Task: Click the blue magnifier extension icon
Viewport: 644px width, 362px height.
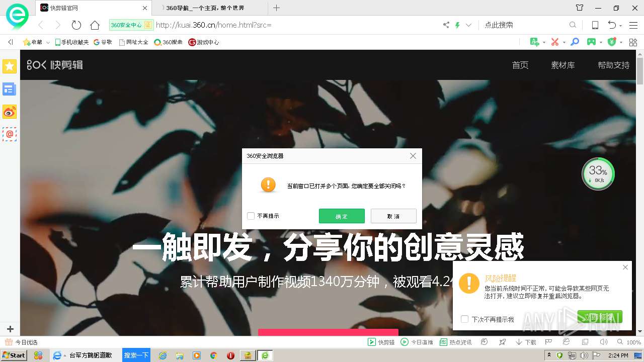Action: pos(575,42)
